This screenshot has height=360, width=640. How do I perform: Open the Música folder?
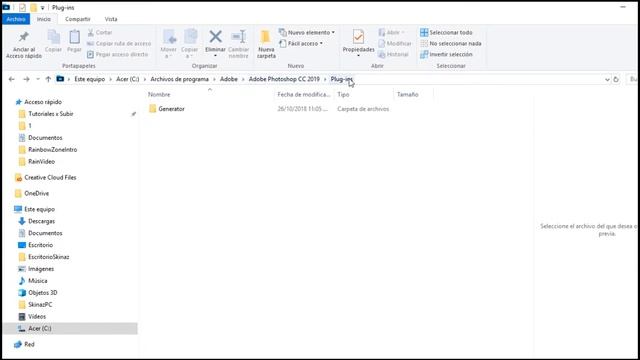(x=38, y=281)
